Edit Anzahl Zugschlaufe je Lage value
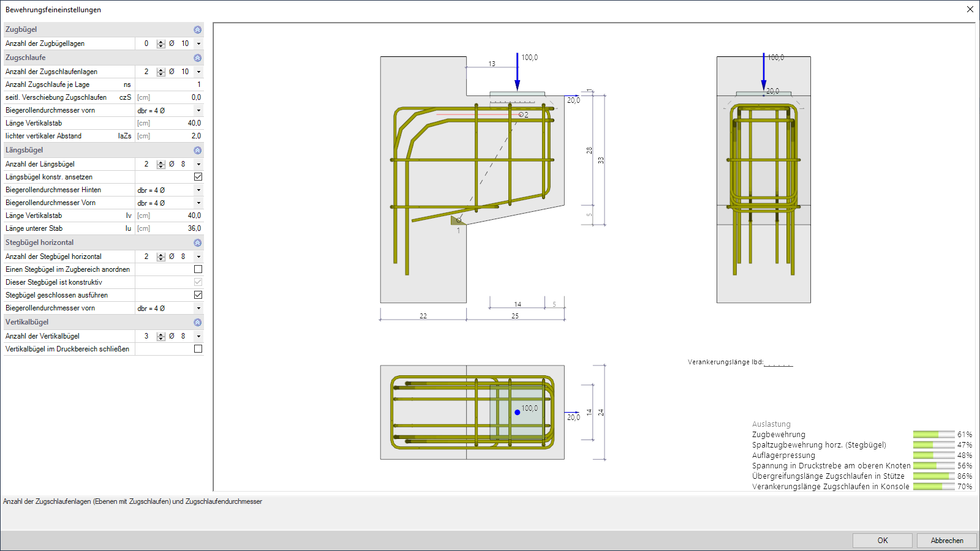 169,84
